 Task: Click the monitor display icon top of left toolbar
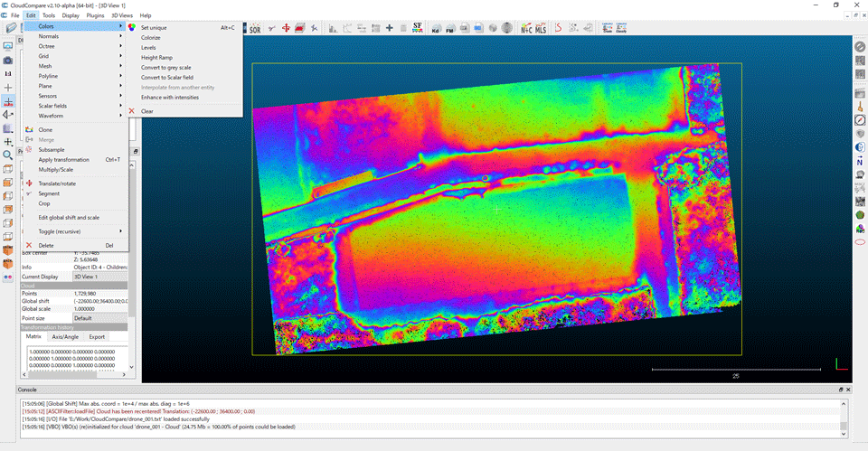click(8, 46)
